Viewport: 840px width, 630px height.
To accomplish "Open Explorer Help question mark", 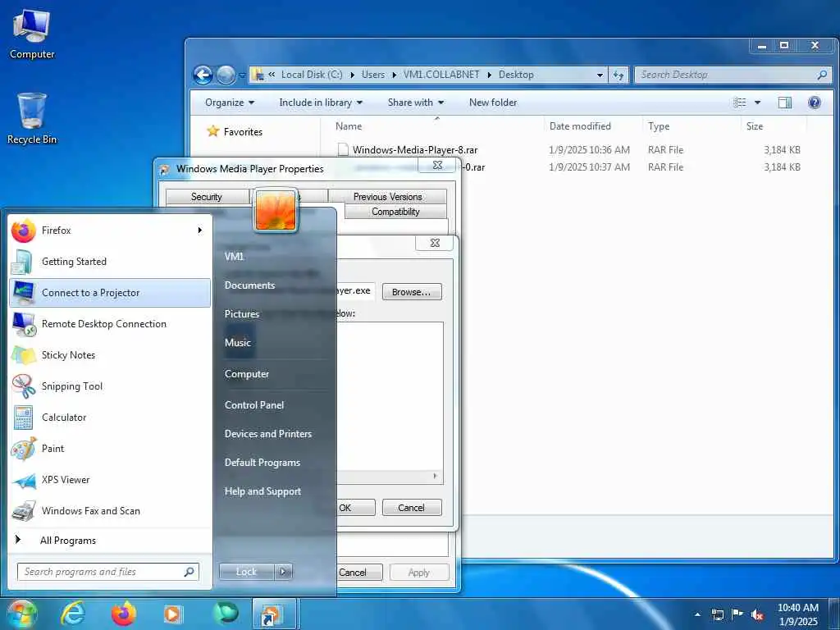I will [815, 103].
